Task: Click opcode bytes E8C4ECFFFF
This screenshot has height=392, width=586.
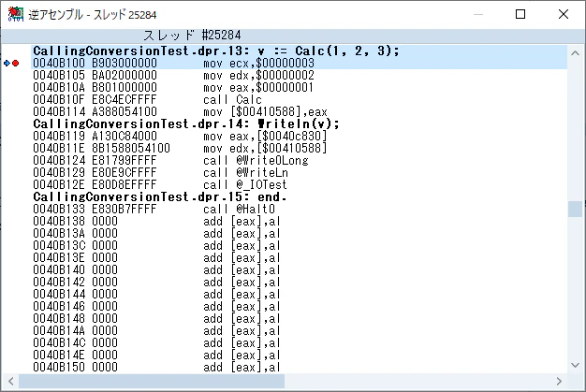Action: pyautogui.click(x=125, y=100)
